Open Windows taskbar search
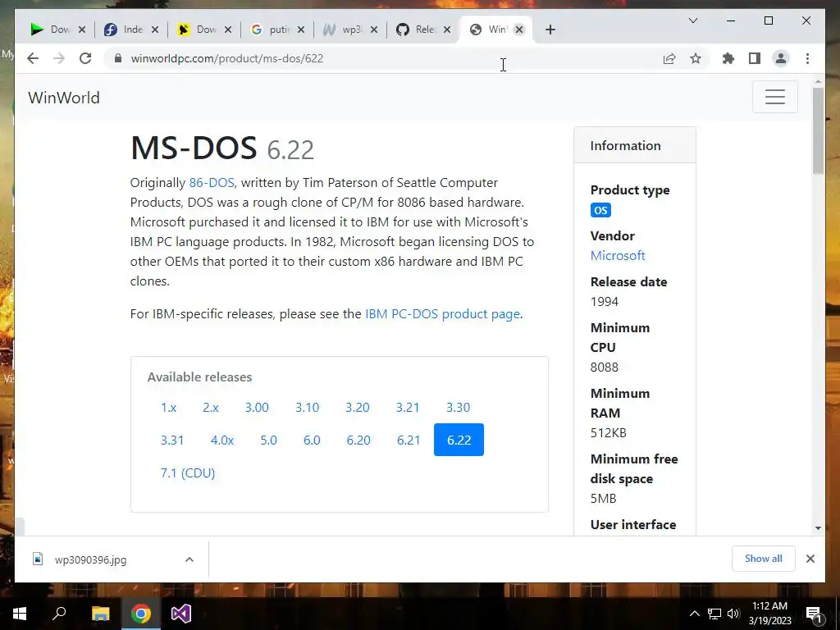 click(x=59, y=614)
